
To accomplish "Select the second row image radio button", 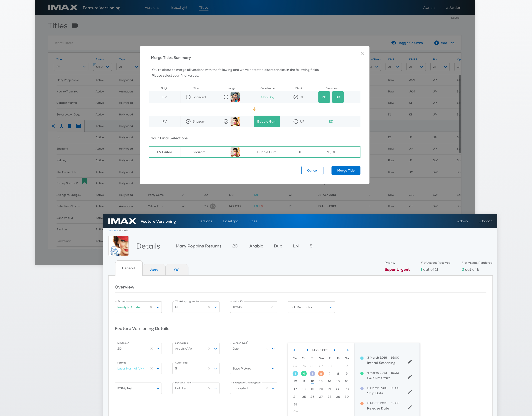I will (226, 121).
